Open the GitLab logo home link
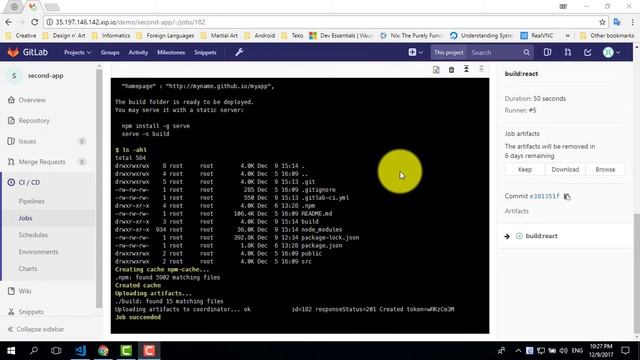The image size is (640, 360). [x=27, y=52]
